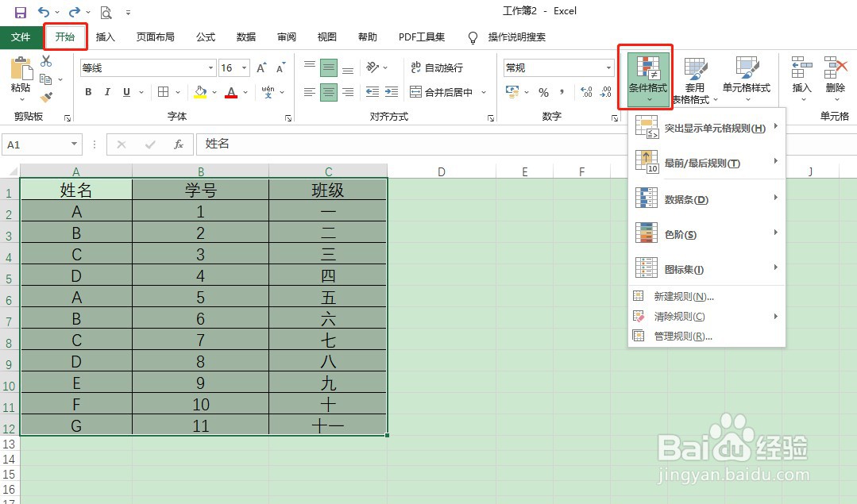
Task: Open 图标集 submenu
Action: coord(707,268)
